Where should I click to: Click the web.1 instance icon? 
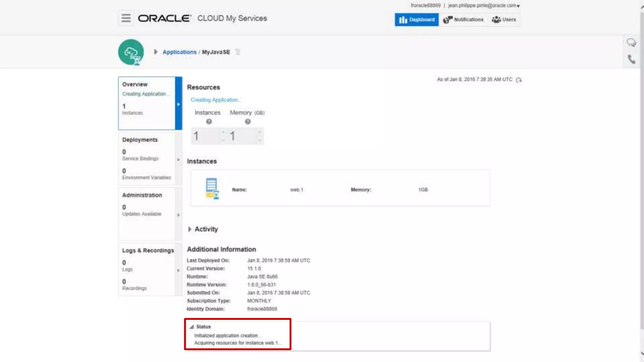point(212,189)
